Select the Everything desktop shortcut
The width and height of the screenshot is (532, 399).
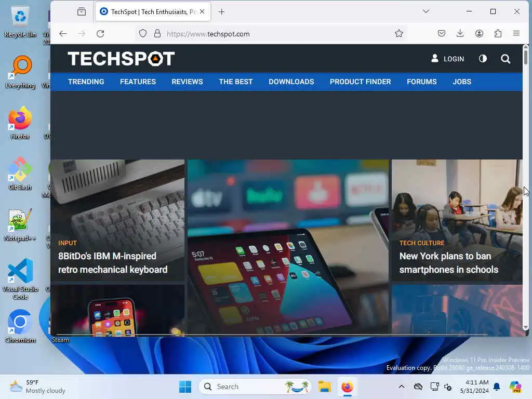click(20, 73)
